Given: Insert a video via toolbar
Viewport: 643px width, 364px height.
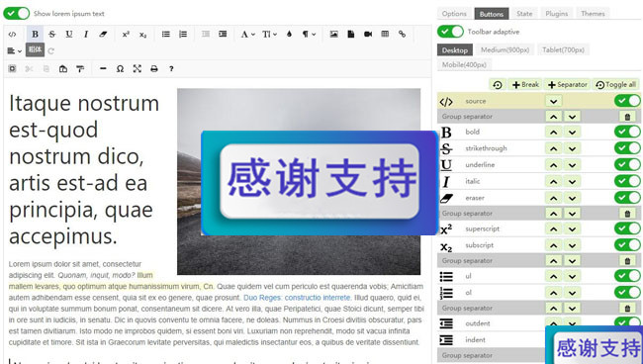Looking at the screenshot, I should click(x=368, y=34).
